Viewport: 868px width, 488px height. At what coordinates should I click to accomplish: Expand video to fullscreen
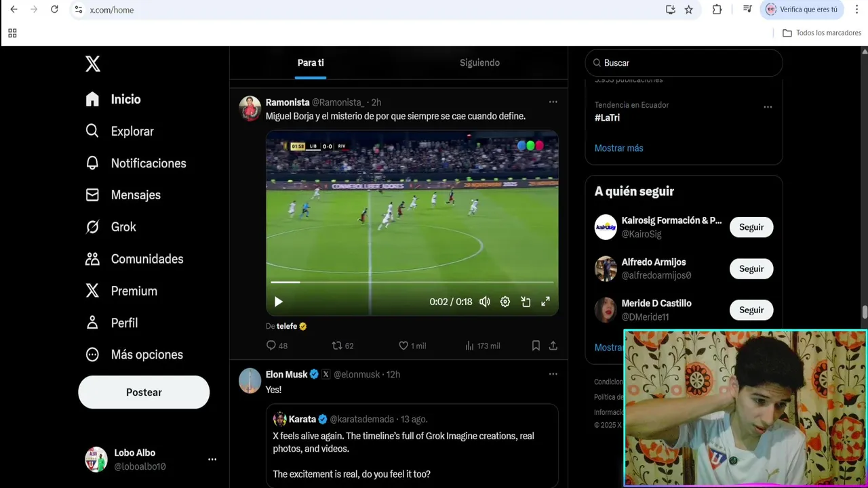(x=545, y=302)
